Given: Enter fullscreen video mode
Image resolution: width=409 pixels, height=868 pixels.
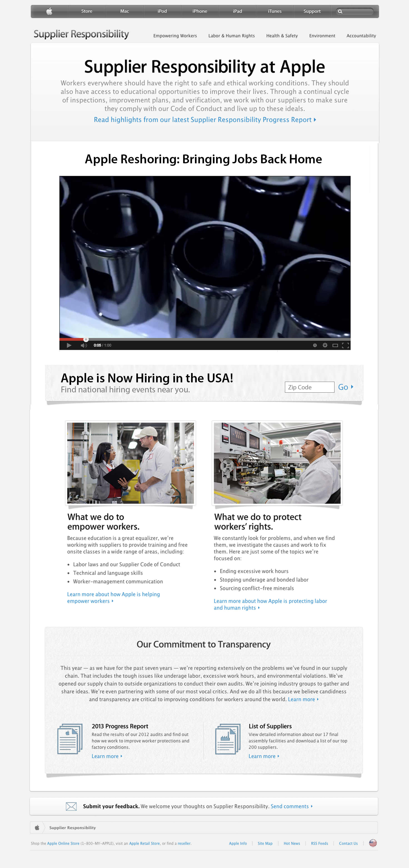Looking at the screenshot, I should 345,345.
